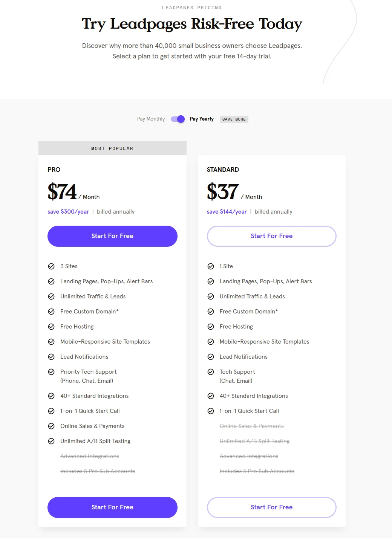Click Online Sales & Payments text in Pro plan
Viewport: 392px width, 538px height.
(x=92, y=426)
